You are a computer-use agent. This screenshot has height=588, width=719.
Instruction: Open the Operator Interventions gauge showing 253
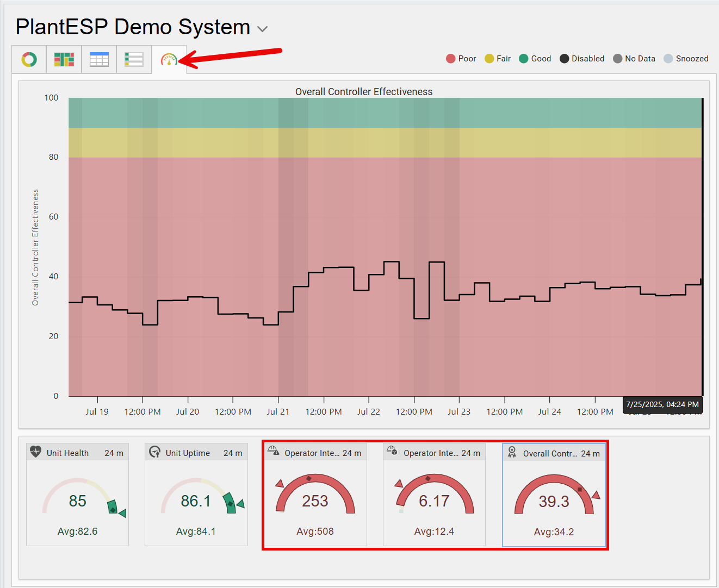click(315, 494)
